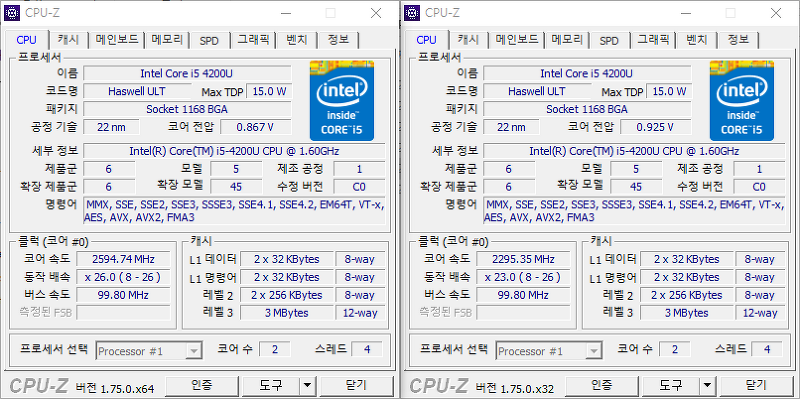Open the 메인보드 tab in the left window

[117, 40]
